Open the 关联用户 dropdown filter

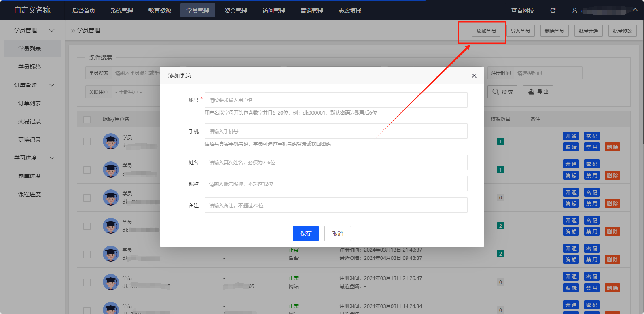pyautogui.click(x=133, y=92)
